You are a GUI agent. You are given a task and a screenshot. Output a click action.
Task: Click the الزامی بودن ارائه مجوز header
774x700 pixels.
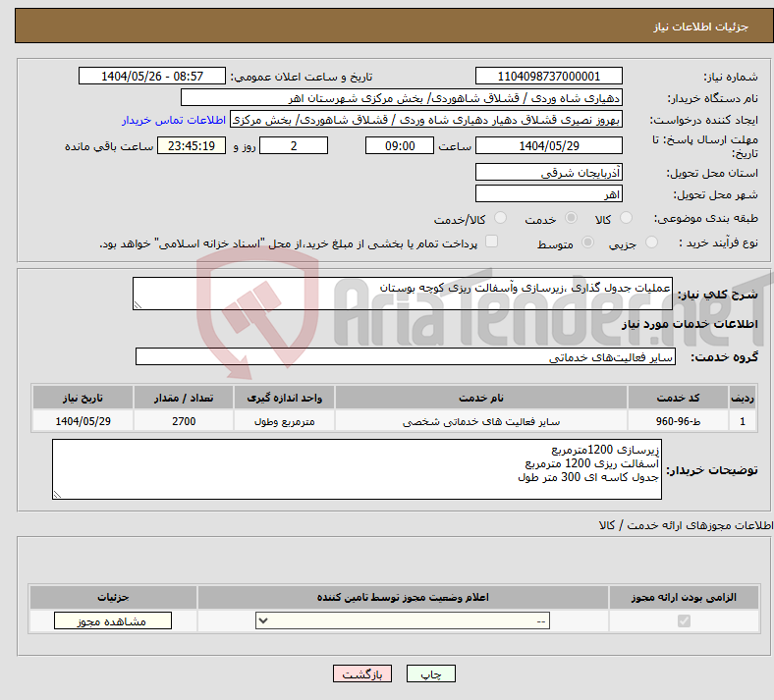pyautogui.click(x=684, y=597)
